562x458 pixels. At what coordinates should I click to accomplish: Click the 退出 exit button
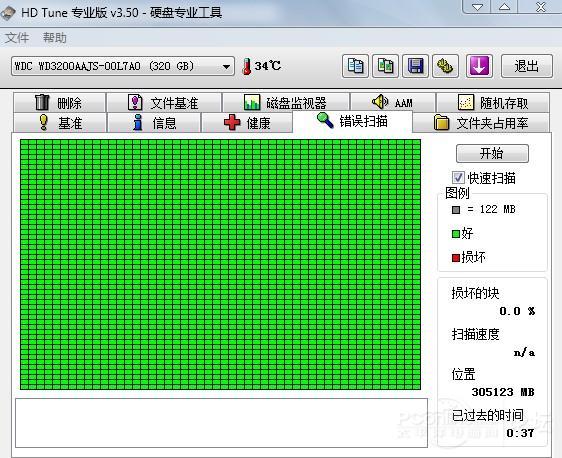527,66
